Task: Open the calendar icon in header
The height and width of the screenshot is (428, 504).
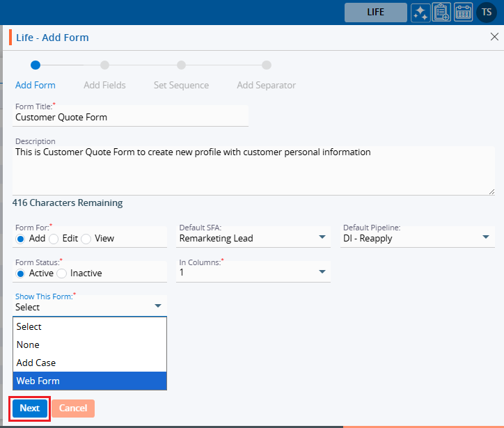Action: 463,13
